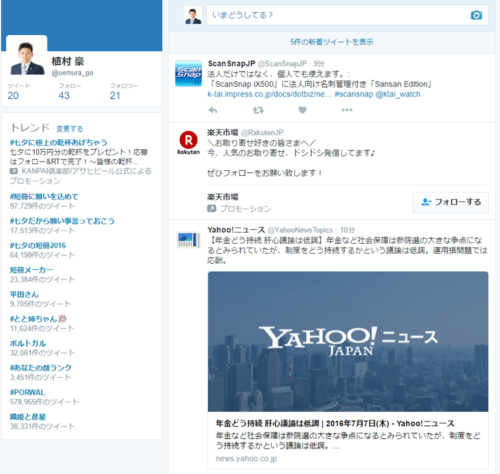Open 植村 豪 profile photo
Viewport: 500px width, 474px height.
tap(27, 56)
